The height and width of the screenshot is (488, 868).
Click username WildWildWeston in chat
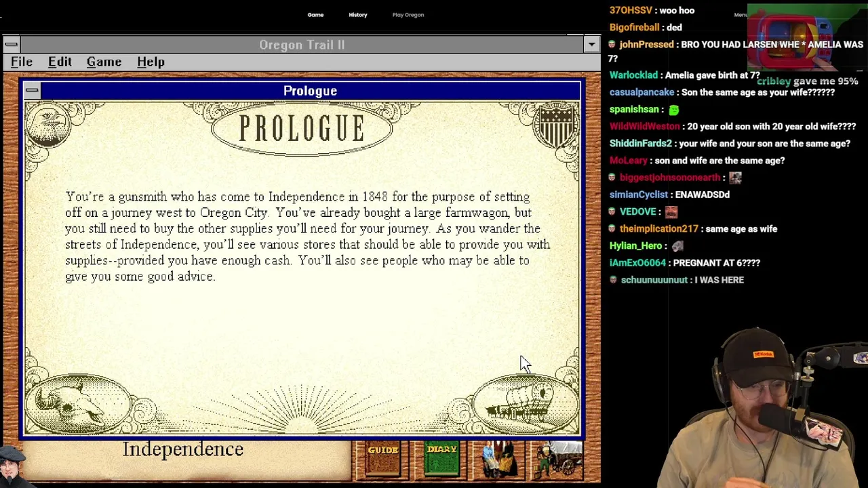pos(644,126)
